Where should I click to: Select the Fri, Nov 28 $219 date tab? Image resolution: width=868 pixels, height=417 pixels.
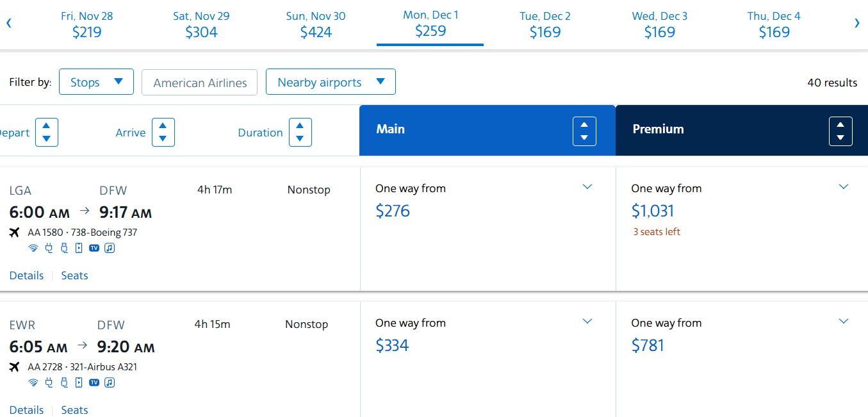pos(86,24)
